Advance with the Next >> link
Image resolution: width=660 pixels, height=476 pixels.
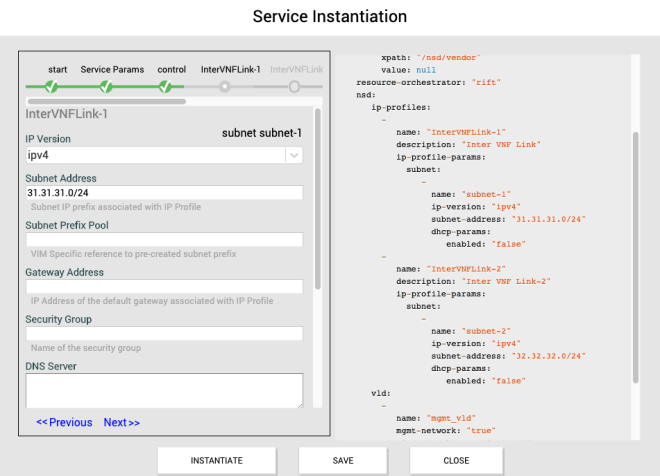tap(122, 422)
